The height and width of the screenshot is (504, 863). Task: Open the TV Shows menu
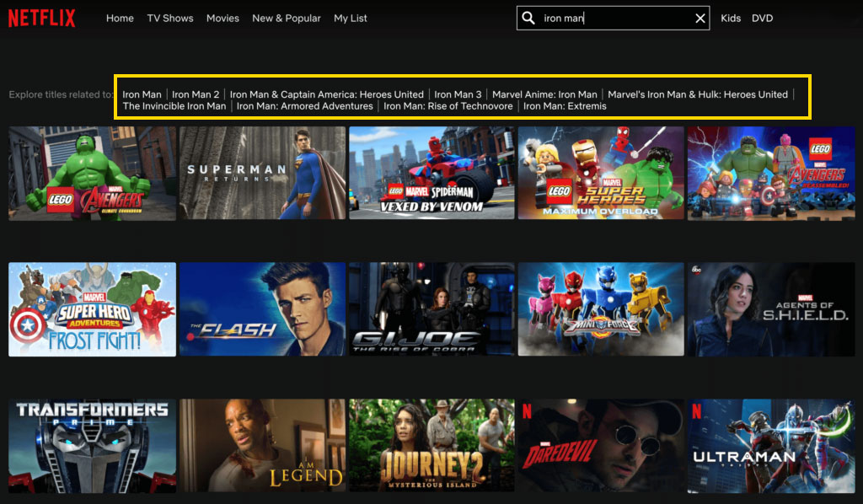170,19
